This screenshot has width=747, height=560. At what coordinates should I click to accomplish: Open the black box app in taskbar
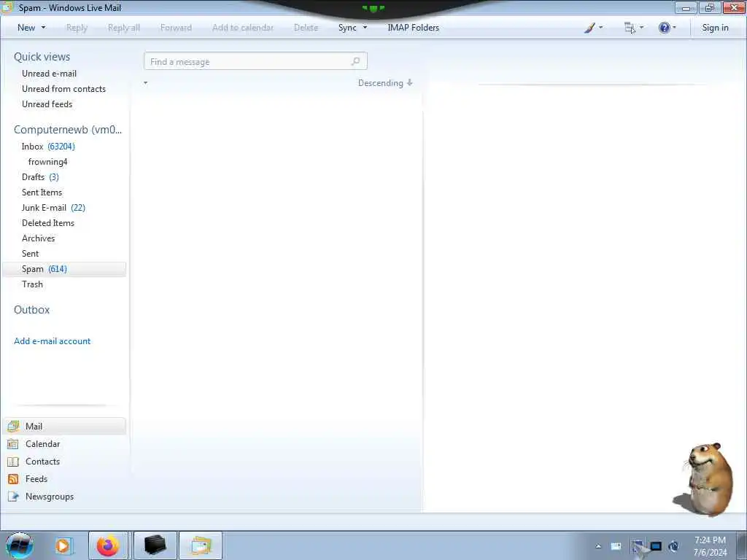pyautogui.click(x=155, y=545)
